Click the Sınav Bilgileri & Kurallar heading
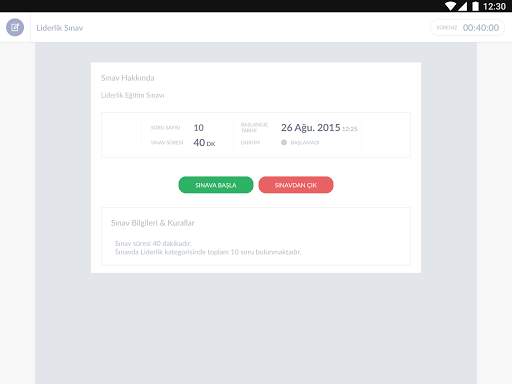 tap(153, 223)
